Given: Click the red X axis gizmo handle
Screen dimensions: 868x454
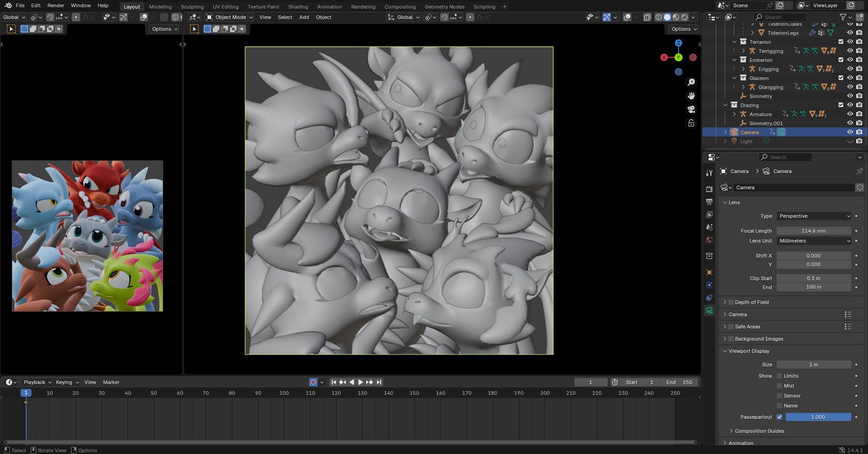Looking at the screenshot, I should (x=664, y=57).
